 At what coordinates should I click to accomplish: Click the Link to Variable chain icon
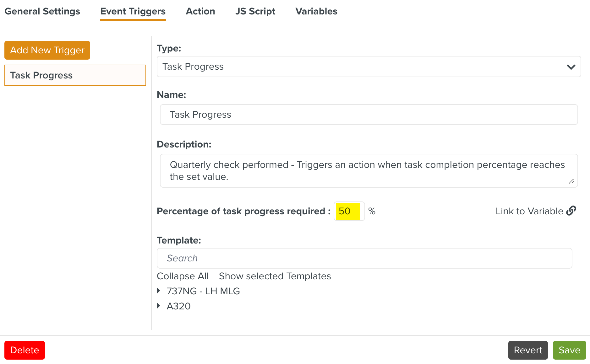click(571, 211)
